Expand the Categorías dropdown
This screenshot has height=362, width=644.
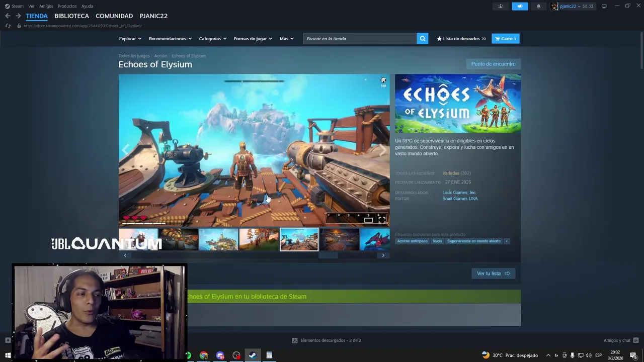[212, 39]
